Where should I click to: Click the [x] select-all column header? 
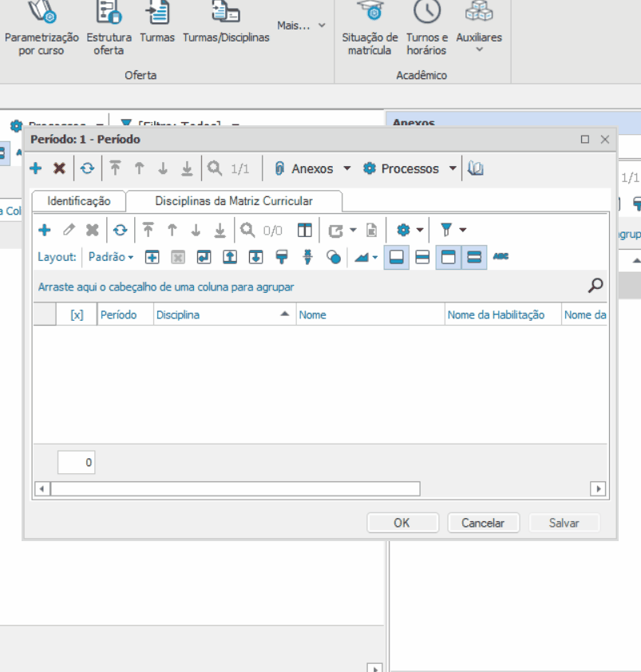77,314
